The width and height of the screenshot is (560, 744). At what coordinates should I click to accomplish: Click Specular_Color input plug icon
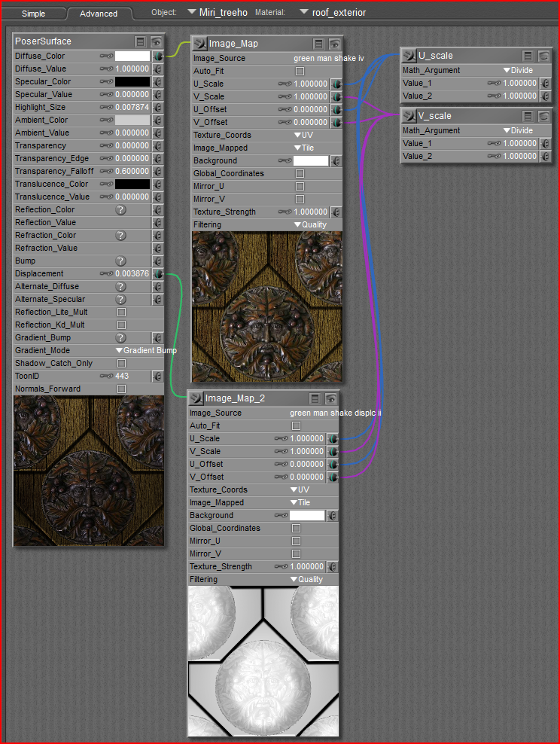[x=158, y=81]
